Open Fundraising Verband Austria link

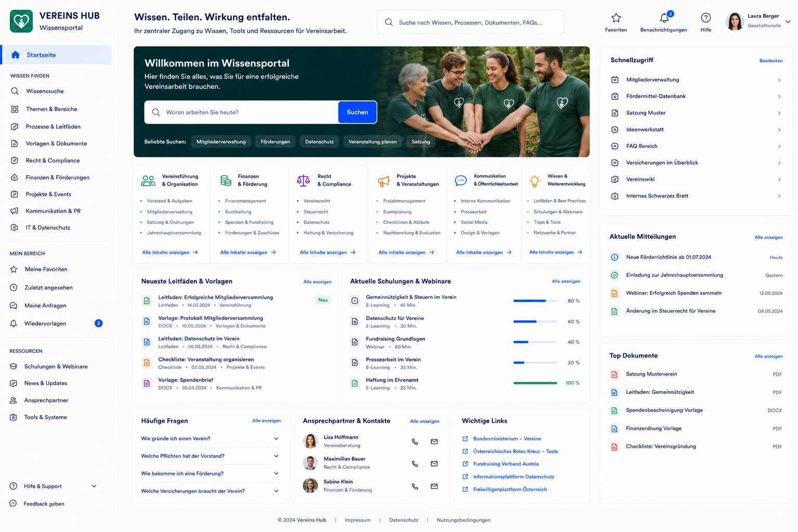point(506,464)
